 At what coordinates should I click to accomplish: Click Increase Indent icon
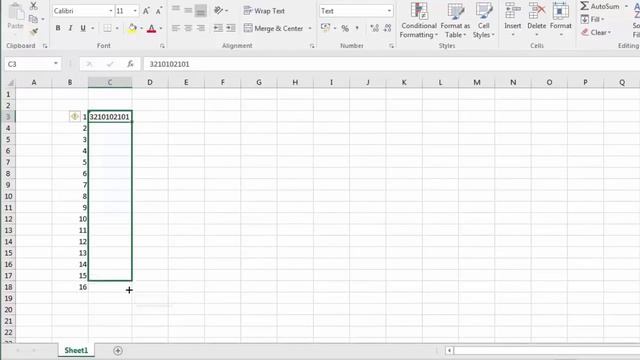(x=231, y=28)
